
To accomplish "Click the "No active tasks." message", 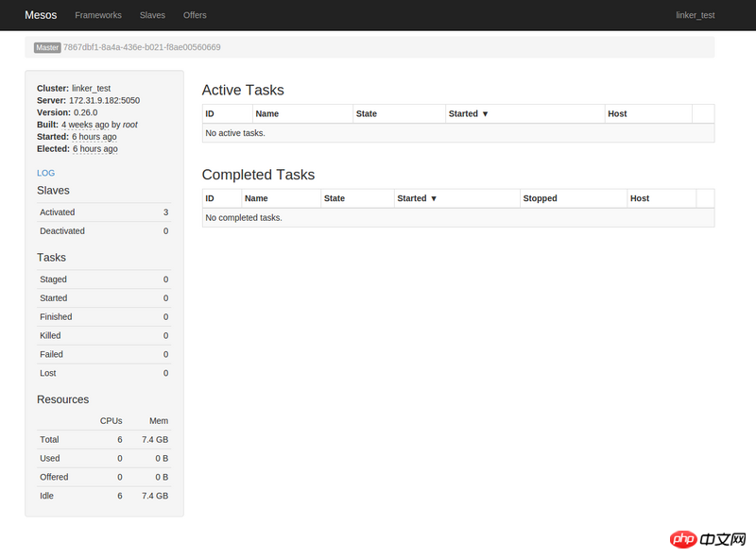I will pos(235,133).
